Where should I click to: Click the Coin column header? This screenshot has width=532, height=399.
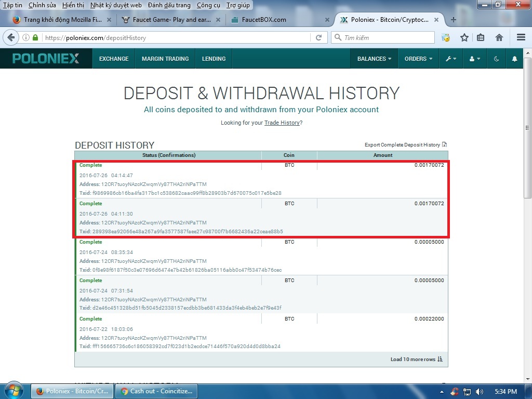[x=289, y=155]
